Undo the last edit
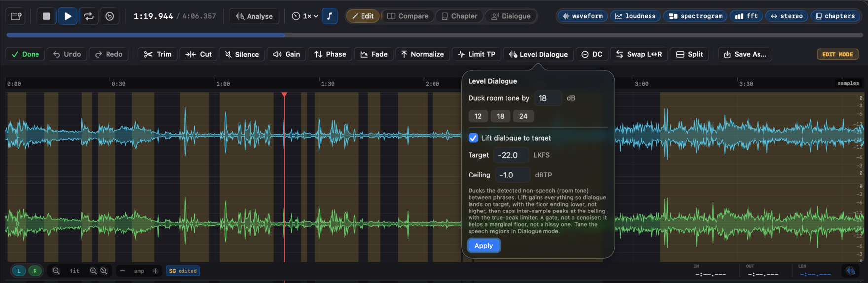This screenshot has width=868, height=283. [x=67, y=54]
